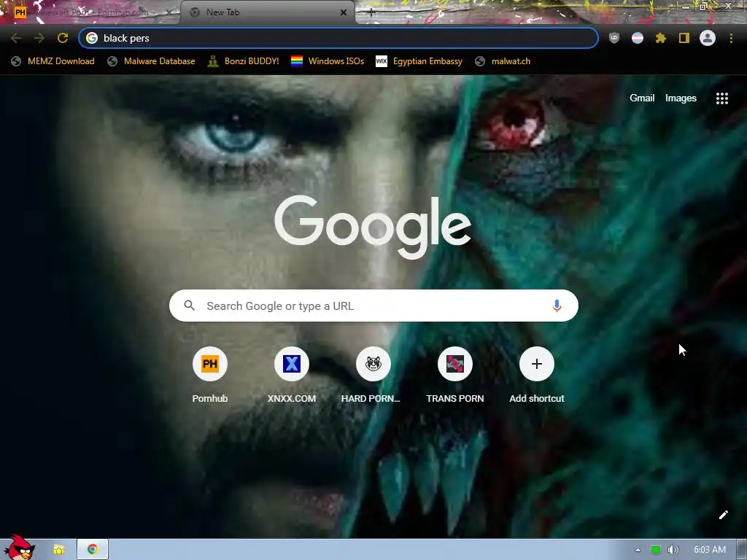Customize this page with the pencil icon
Image resolution: width=747 pixels, height=560 pixels.
(x=723, y=515)
